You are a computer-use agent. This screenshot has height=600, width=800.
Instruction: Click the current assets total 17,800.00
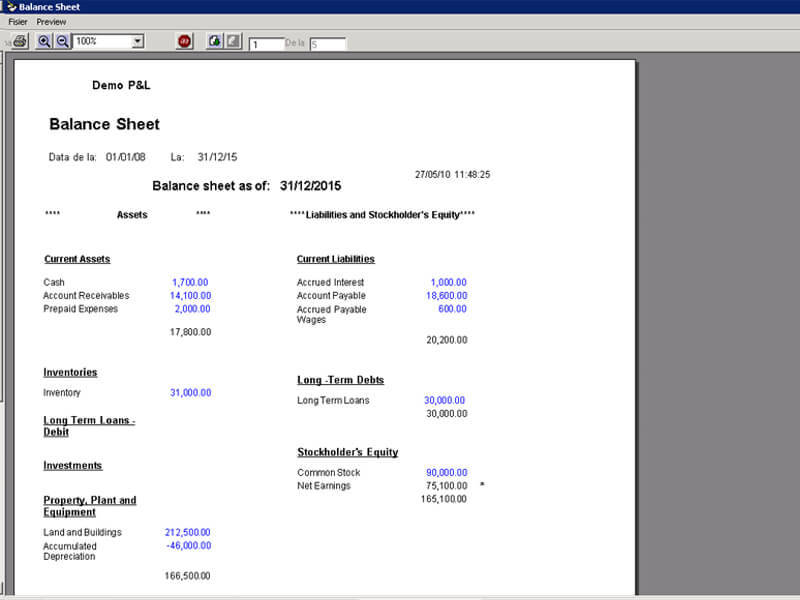[190, 332]
